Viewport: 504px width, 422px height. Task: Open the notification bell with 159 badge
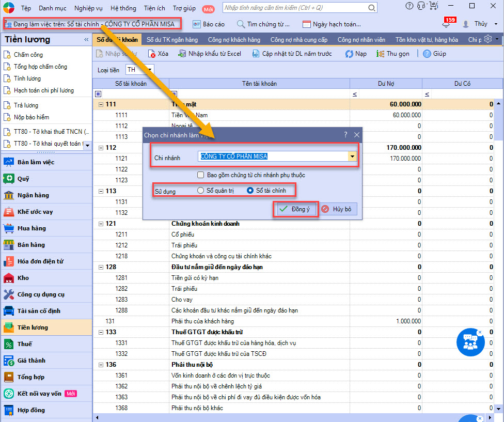(446, 24)
